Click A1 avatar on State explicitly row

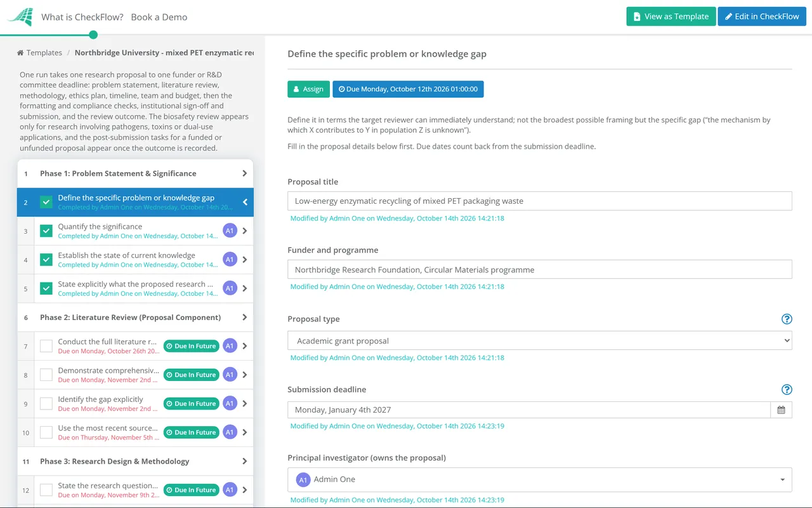click(230, 288)
